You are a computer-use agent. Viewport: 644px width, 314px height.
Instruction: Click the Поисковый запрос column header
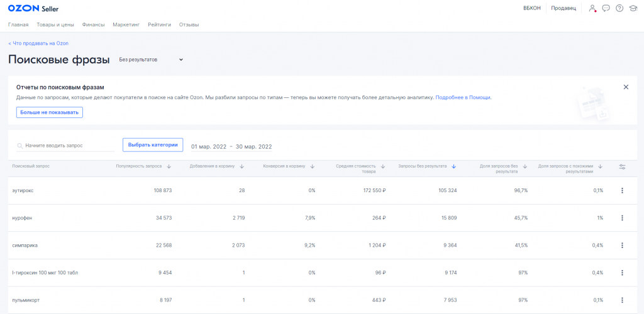pos(31,166)
